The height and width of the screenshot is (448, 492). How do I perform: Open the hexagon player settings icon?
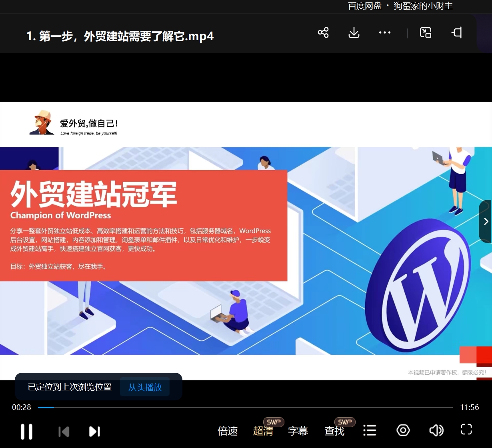click(x=403, y=430)
